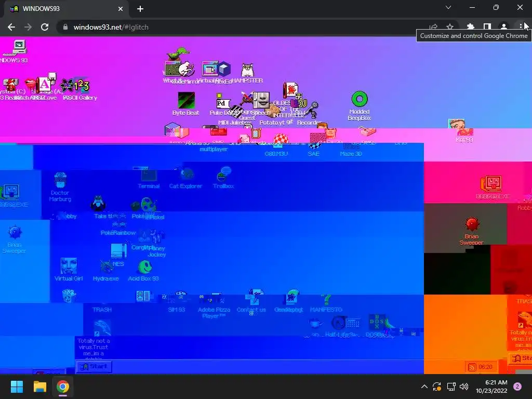Image resolution: width=532 pixels, height=399 pixels.
Task: Open the Chrome Extensions puzzle icon
Action: (470, 27)
